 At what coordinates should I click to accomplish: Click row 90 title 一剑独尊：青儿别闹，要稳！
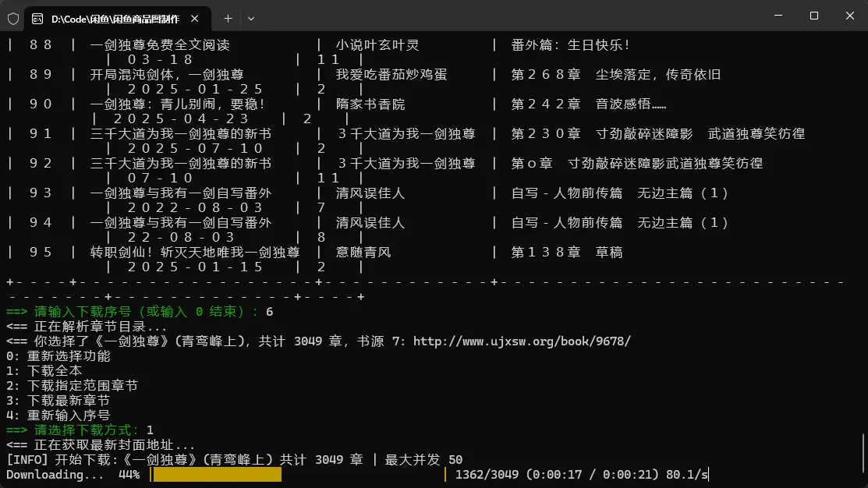[178, 104]
